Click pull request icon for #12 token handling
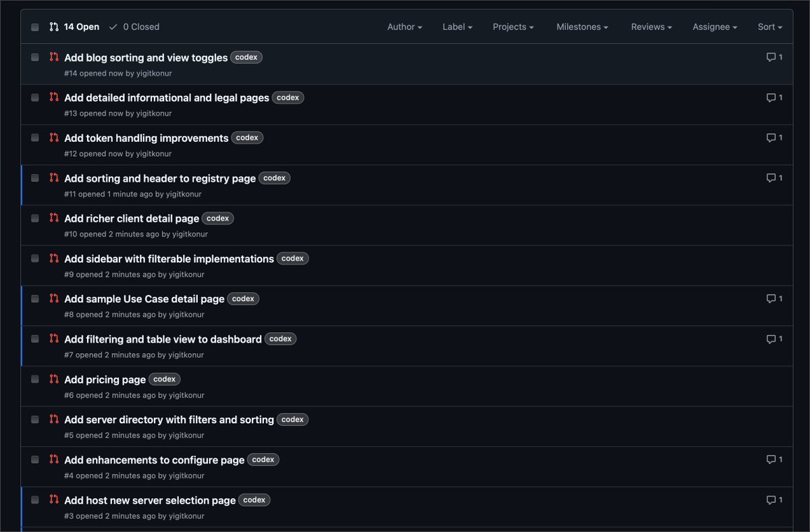Viewport: 810px width, 532px height. pyautogui.click(x=54, y=138)
